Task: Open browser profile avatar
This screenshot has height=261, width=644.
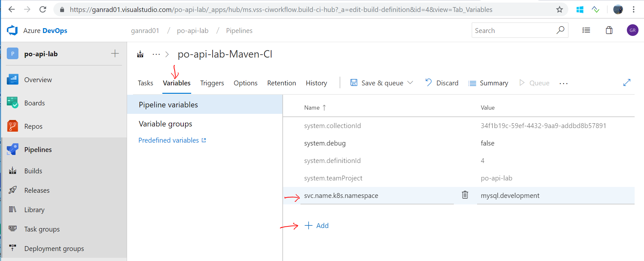Action: pyautogui.click(x=618, y=9)
